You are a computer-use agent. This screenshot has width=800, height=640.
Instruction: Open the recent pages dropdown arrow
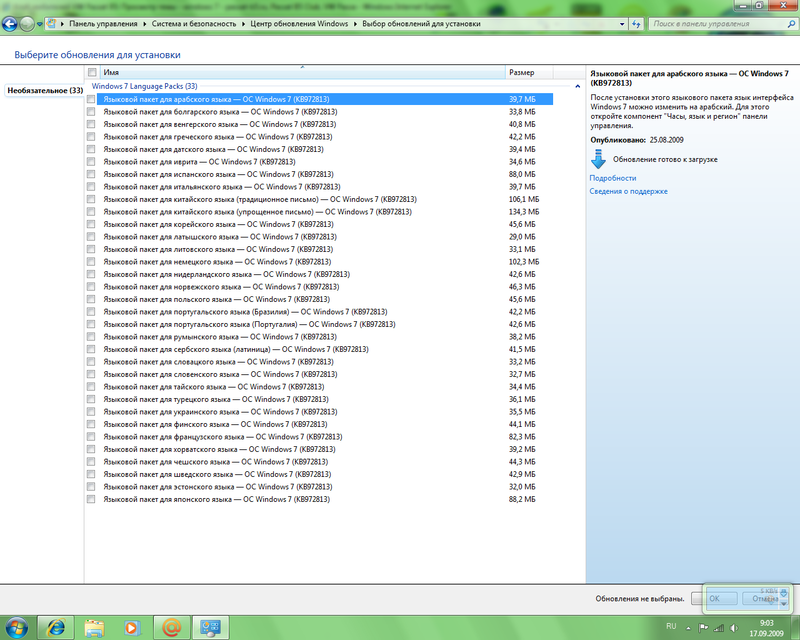[x=39, y=24]
